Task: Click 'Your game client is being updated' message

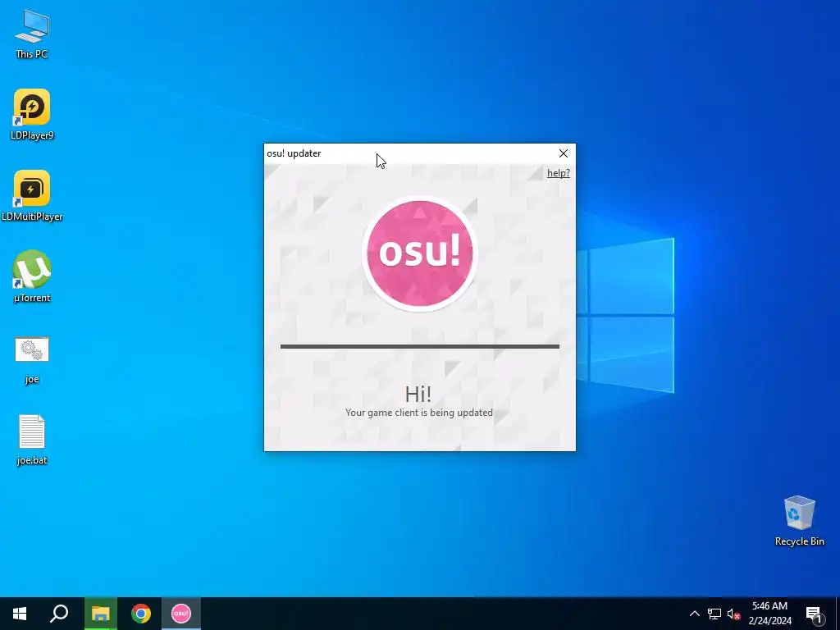Action: (x=419, y=413)
